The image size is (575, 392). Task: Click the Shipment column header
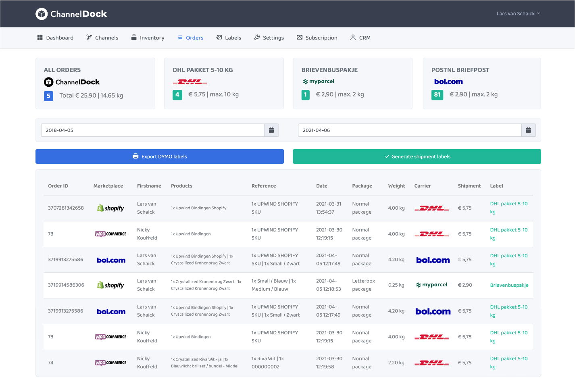pyautogui.click(x=469, y=186)
